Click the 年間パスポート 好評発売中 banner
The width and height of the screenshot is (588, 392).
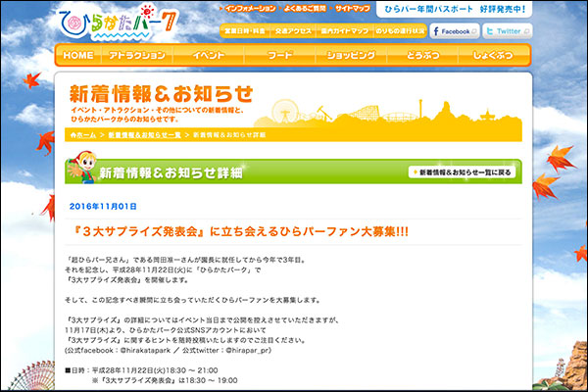point(454,10)
